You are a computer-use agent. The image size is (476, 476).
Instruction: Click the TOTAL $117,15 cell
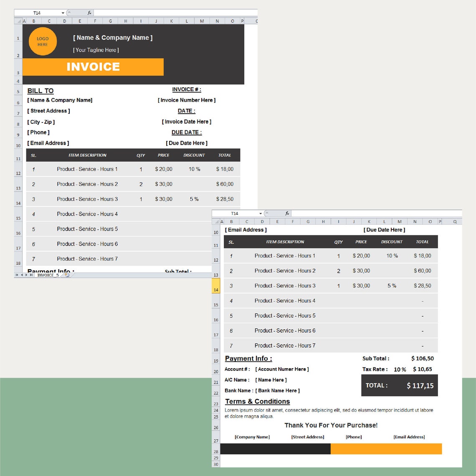click(419, 385)
